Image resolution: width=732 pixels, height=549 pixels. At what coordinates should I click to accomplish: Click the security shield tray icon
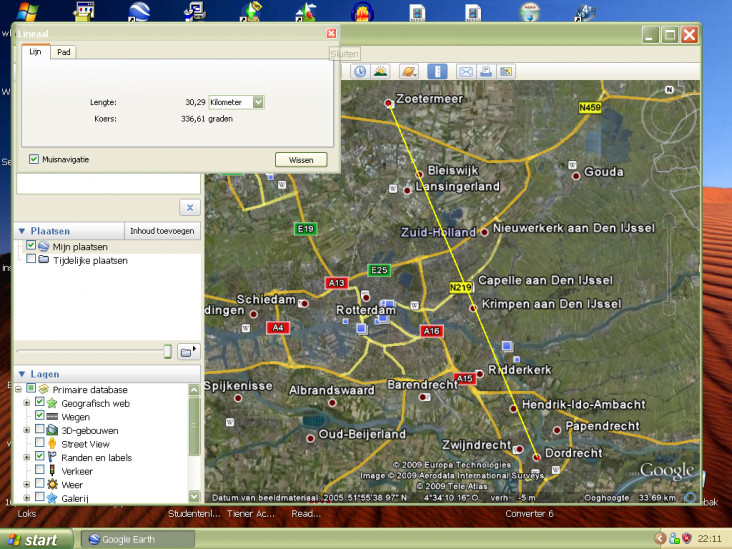click(x=686, y=538)
